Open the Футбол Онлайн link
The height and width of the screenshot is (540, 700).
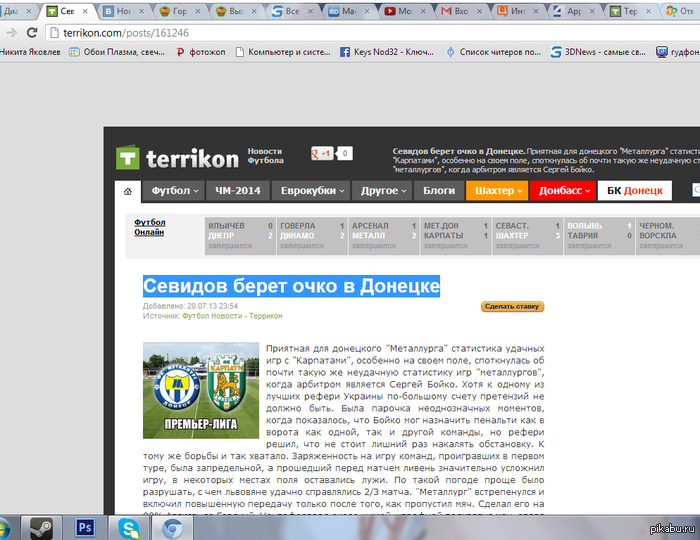(x=150, y=227)
